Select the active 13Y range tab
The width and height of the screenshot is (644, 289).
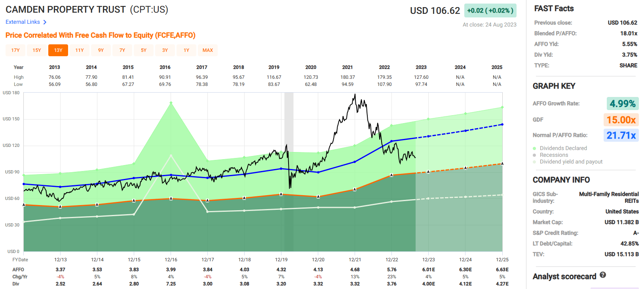pos(58,50)
